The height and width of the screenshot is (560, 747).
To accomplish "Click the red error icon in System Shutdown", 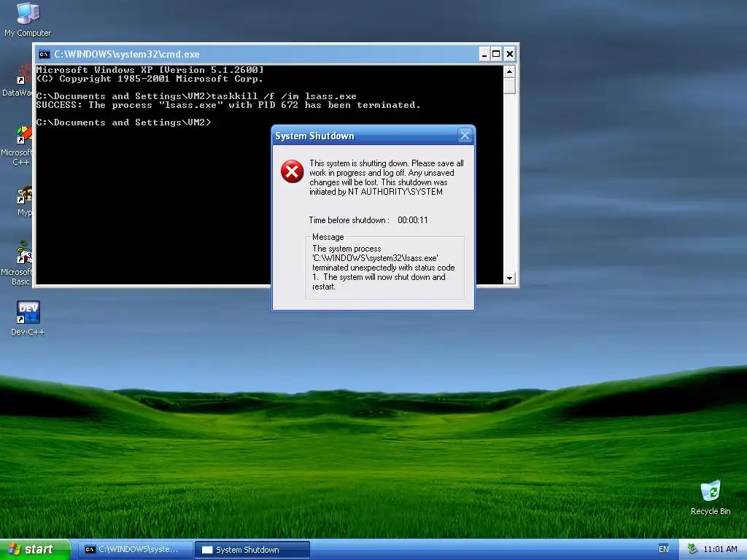I will [x=292, y=171].
